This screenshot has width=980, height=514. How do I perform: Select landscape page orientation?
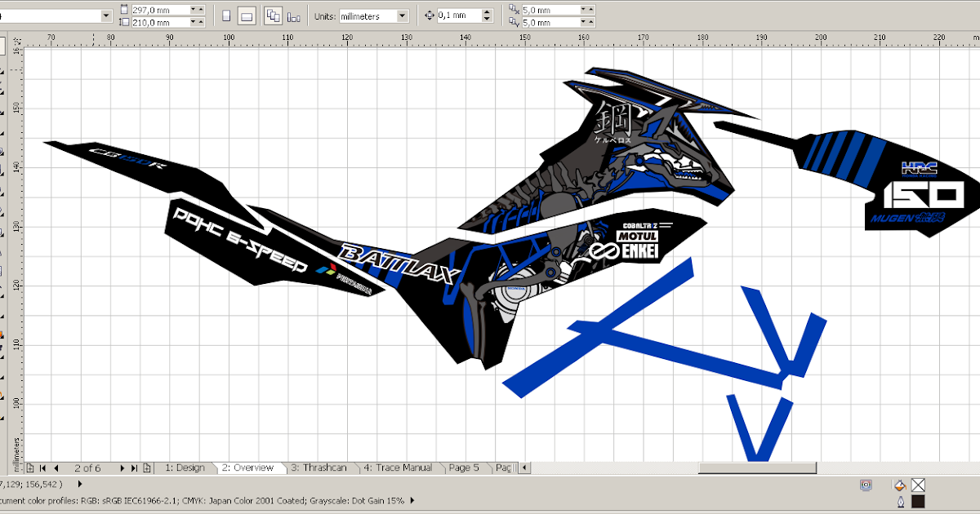[247, 16]
